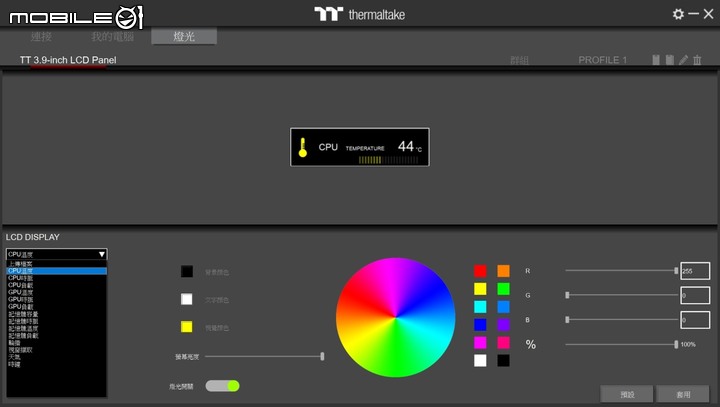Image resolution: width=720 pixels, height=407 pixels.
Task: Open the LCD DISPLAY dropdown arrow
Action: 101,254
